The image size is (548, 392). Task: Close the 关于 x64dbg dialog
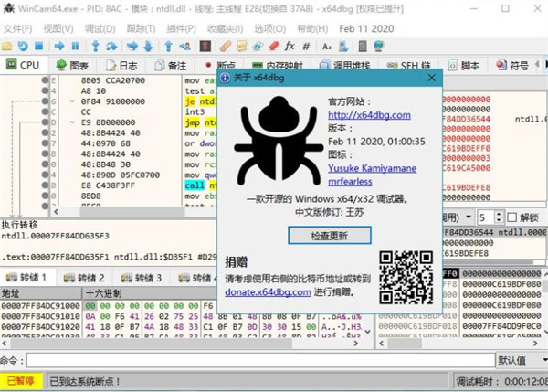coord(432,78)
